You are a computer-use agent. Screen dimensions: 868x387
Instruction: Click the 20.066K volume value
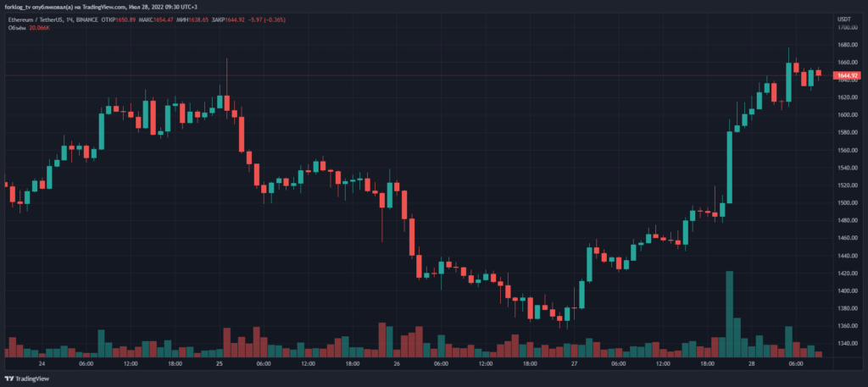[x=42, y=27]
